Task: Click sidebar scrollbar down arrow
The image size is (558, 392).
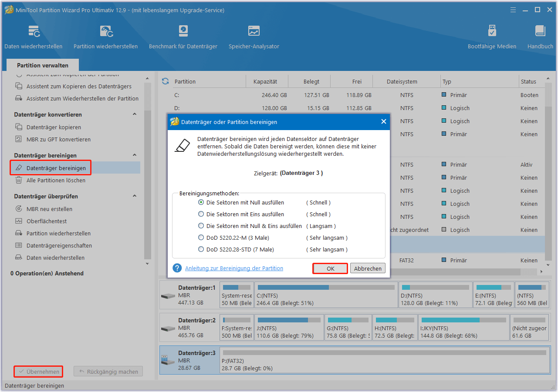Action: click(147, 263)
